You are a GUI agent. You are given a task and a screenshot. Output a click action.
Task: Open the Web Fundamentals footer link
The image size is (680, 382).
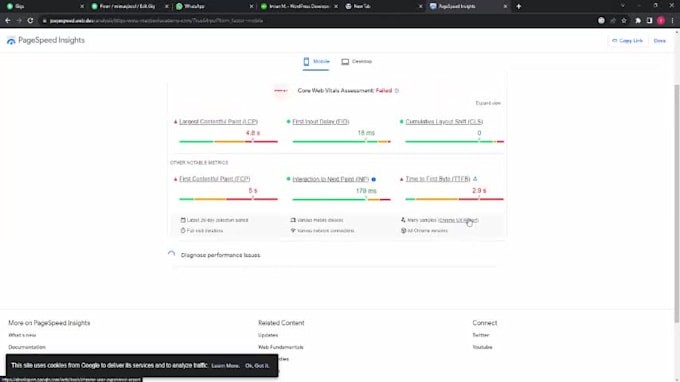(x=281, y=347)
